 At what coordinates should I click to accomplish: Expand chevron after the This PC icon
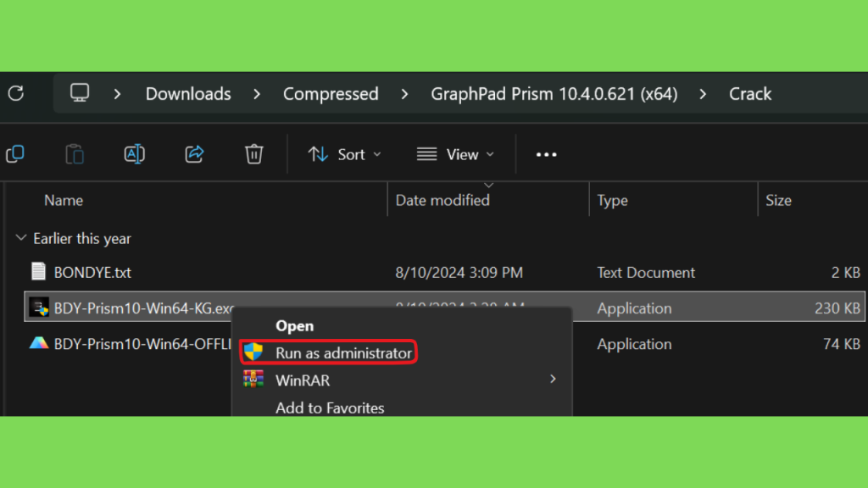[x=117, y=94]
